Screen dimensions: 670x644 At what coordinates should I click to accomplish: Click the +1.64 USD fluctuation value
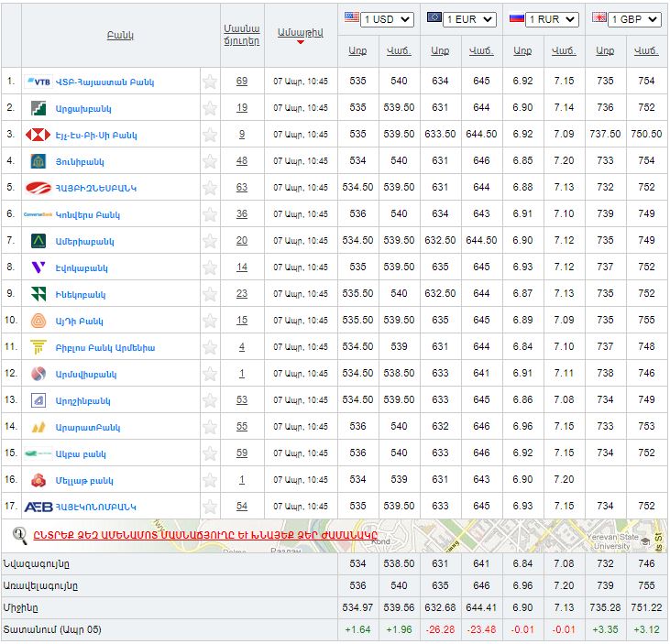[x=357, y=630]
